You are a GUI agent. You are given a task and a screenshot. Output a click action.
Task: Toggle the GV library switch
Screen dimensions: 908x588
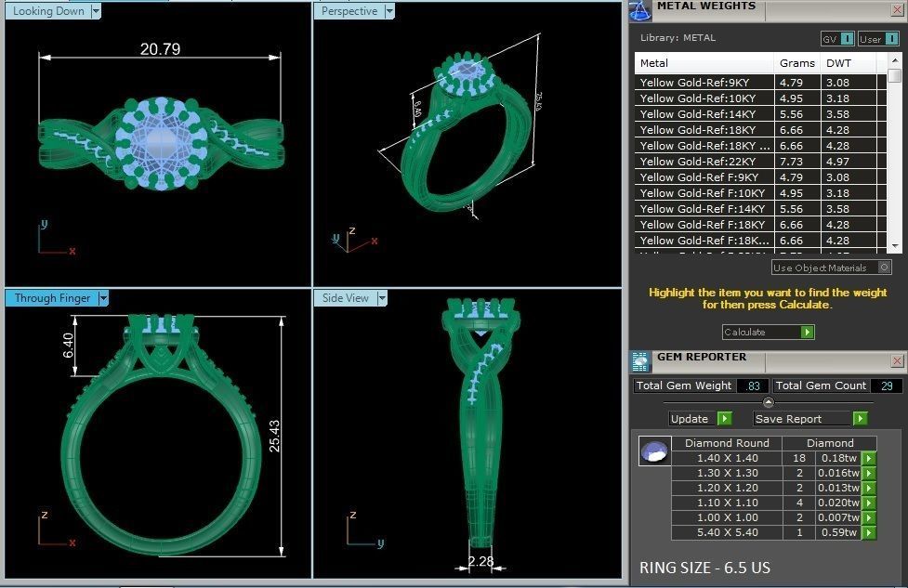[x=848, y=39]
